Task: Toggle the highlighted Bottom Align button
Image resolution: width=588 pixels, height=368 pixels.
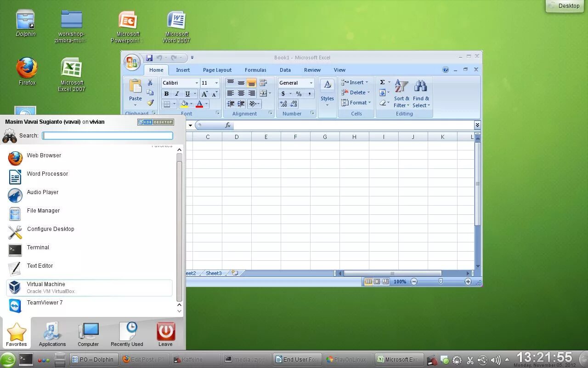Action: click(251, 83)
